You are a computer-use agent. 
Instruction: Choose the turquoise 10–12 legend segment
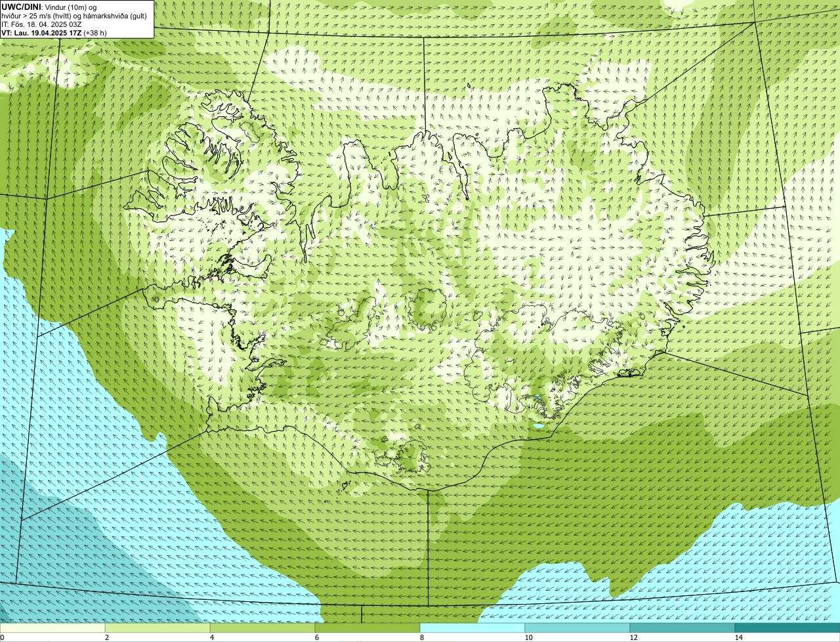click(577, 628)
